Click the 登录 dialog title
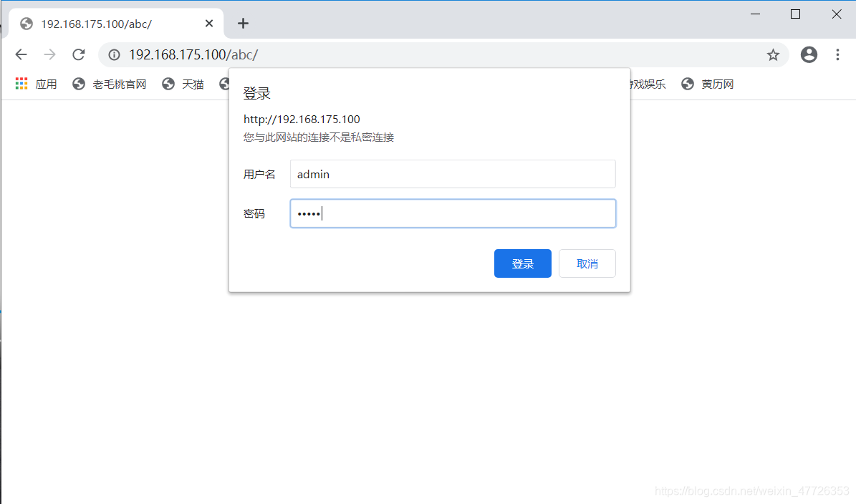Image resolution: width=856 pixels, height=504 pixels. pos(257,93)
